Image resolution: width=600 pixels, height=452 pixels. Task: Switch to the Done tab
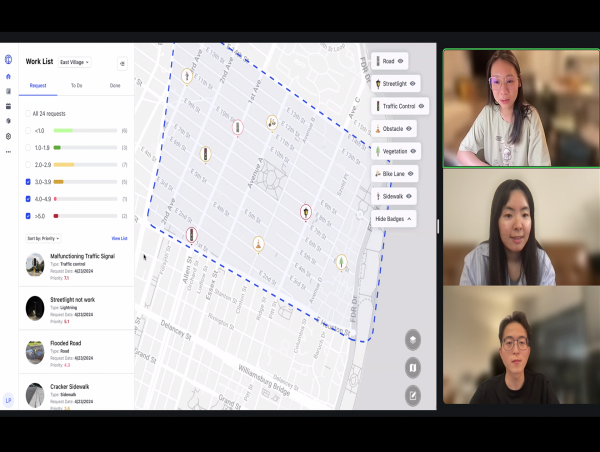[115, 85]
